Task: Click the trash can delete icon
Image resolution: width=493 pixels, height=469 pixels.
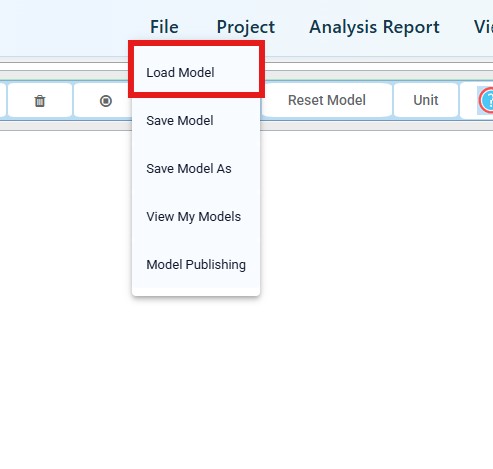Action: point(40,101)
